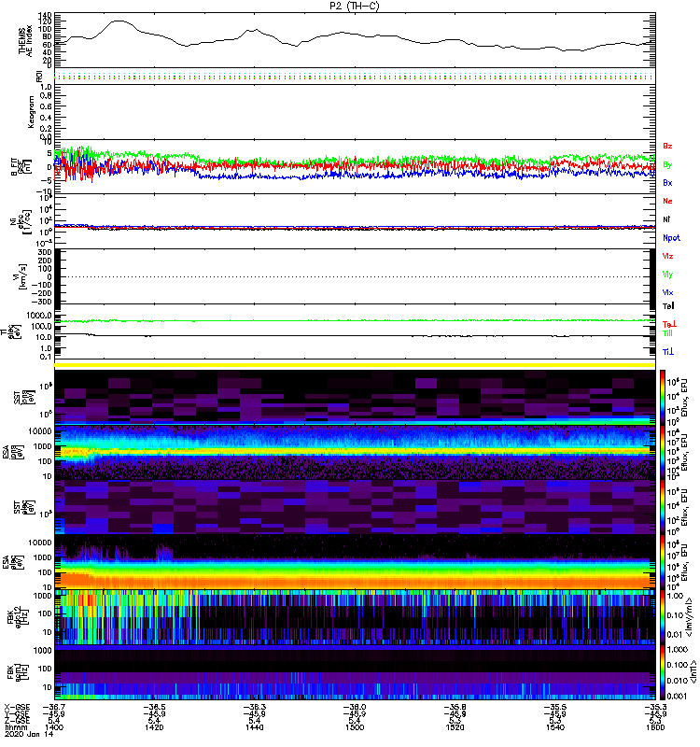This screenshot has width=700, height=747.
Task: Click the "hhmm" time axis label
Action: pos(14,728)
